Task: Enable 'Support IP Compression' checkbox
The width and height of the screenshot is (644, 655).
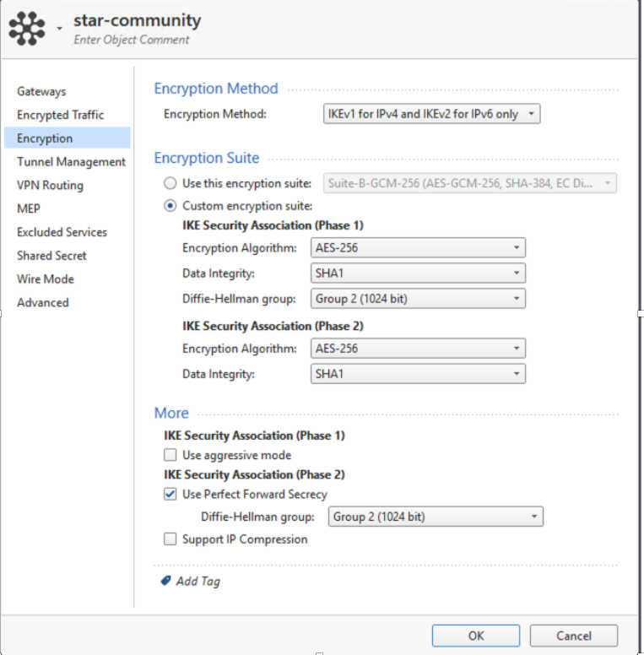Action: point(170,539)
